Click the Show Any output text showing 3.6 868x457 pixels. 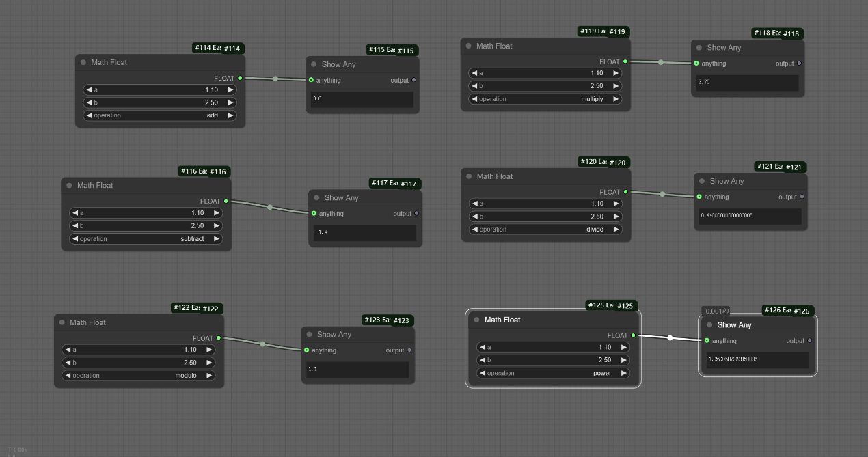[x=362, y=99]
